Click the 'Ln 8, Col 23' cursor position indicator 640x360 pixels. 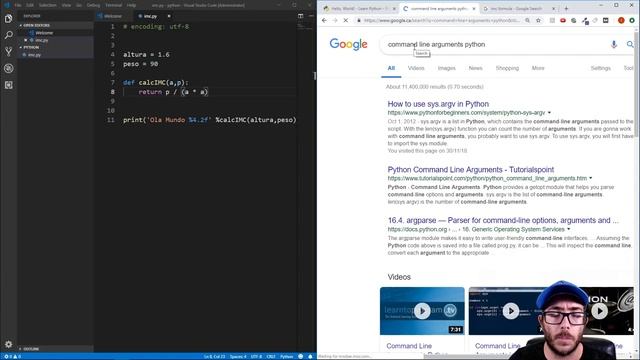214,356
